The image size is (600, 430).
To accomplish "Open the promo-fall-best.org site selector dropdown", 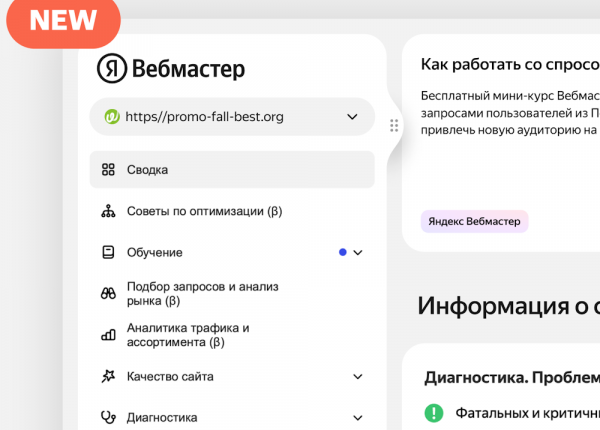I will [x=352, y=117].
